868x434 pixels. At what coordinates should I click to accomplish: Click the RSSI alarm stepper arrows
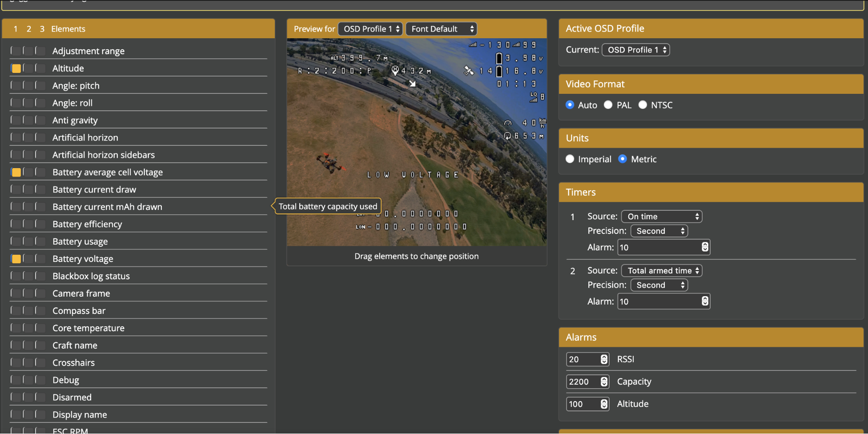click(604, 359)
